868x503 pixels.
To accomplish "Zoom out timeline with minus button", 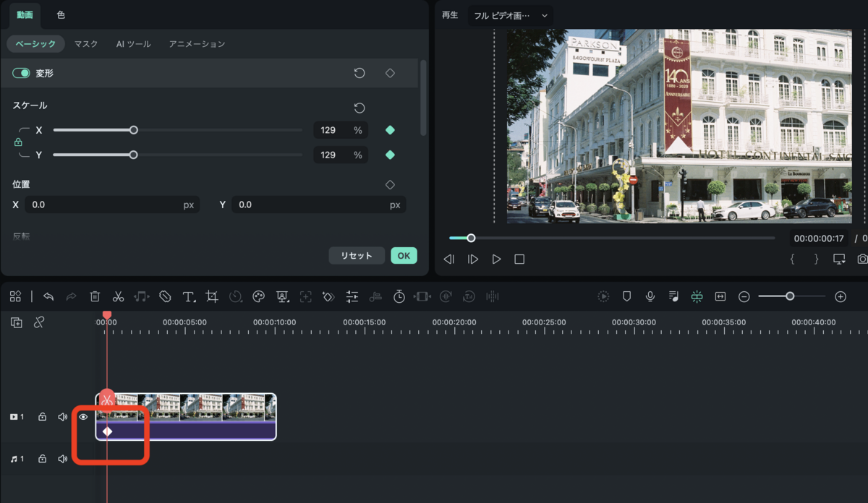I will (744, 296).
